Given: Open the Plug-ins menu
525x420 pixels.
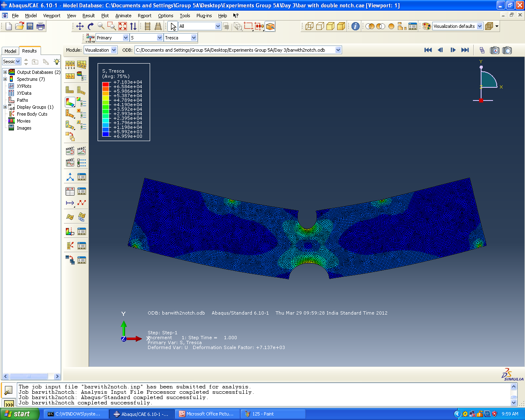Looking at the screenshot, I should coord(204,16).
